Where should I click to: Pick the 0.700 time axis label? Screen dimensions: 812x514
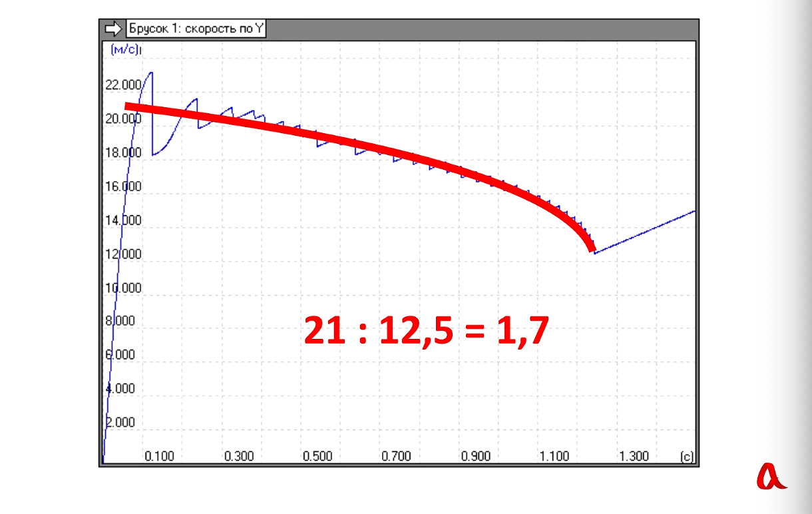tap(397, 456)
